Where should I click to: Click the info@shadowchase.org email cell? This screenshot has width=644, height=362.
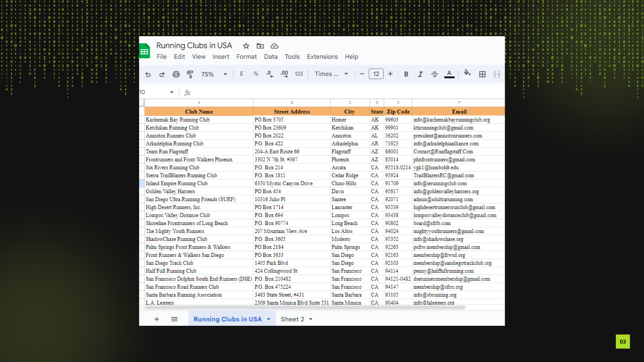[459, 239]
